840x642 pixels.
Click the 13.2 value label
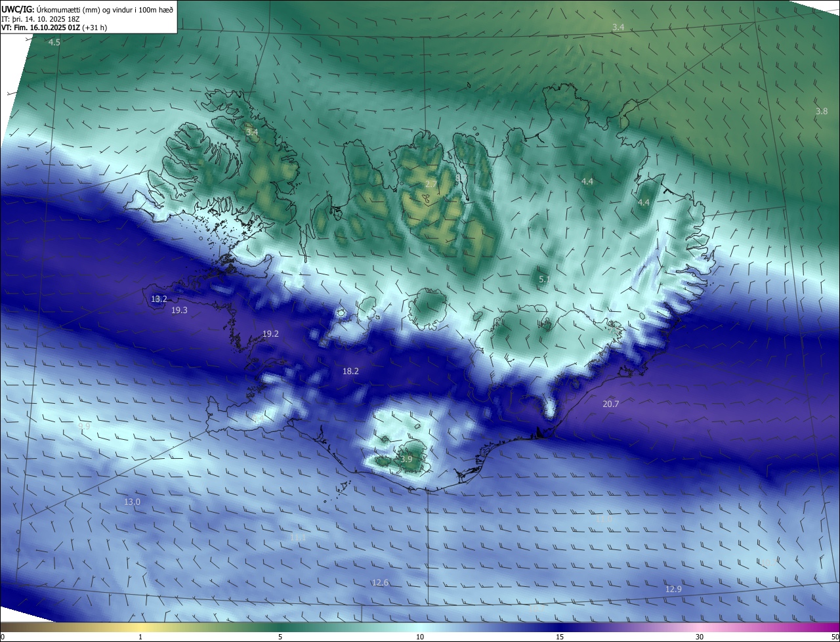pyautogui.click(x=159, y=299)
